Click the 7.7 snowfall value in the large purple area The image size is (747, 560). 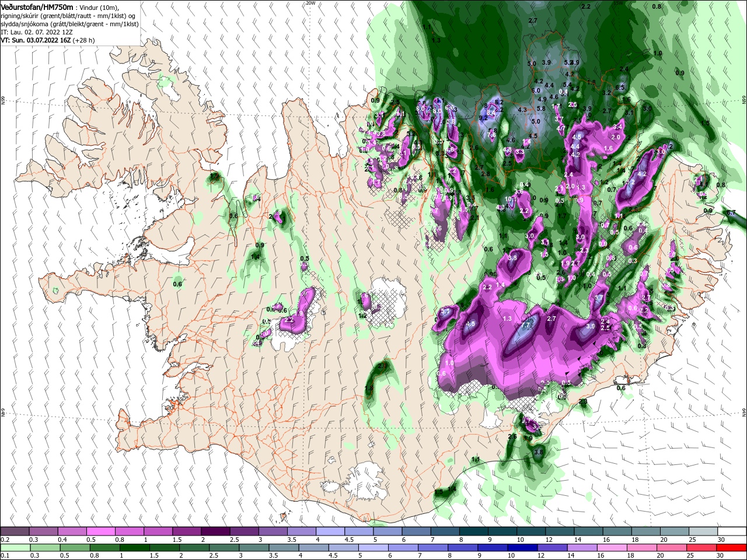(x=525, y=325)
